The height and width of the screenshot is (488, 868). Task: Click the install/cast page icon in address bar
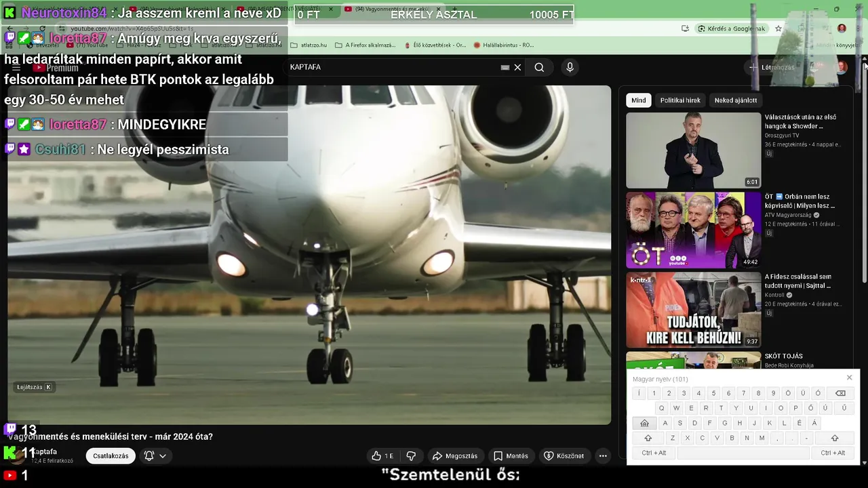(x=686, y=28)
